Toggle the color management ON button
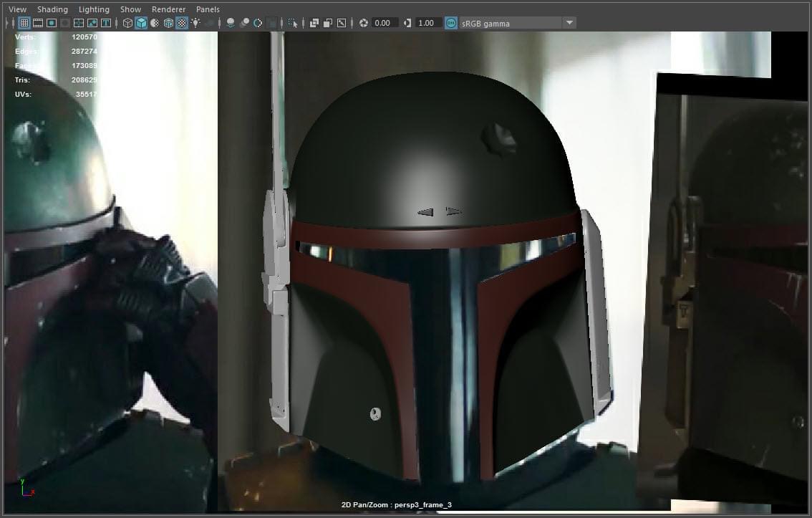The width and height of the screenshot is (812, 518). (450, 23)
